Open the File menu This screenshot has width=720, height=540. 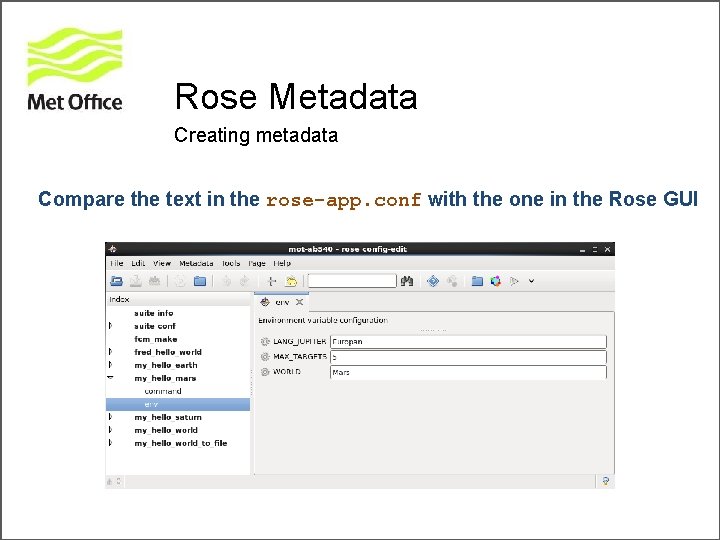(117, 263)
